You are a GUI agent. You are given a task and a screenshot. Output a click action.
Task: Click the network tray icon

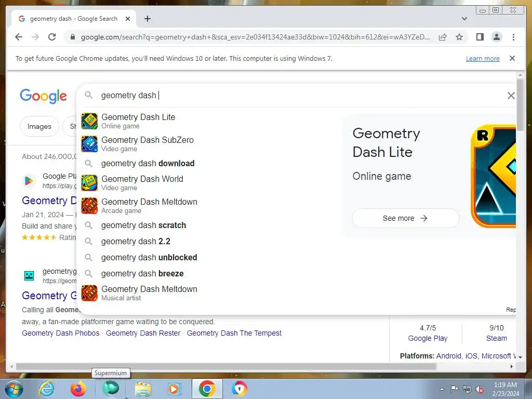tap(467, 389)
